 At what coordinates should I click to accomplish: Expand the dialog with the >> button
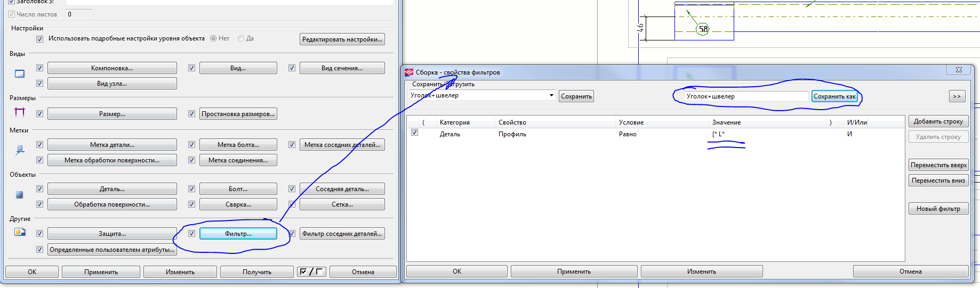pyautogui.click(x=957, y=96)
